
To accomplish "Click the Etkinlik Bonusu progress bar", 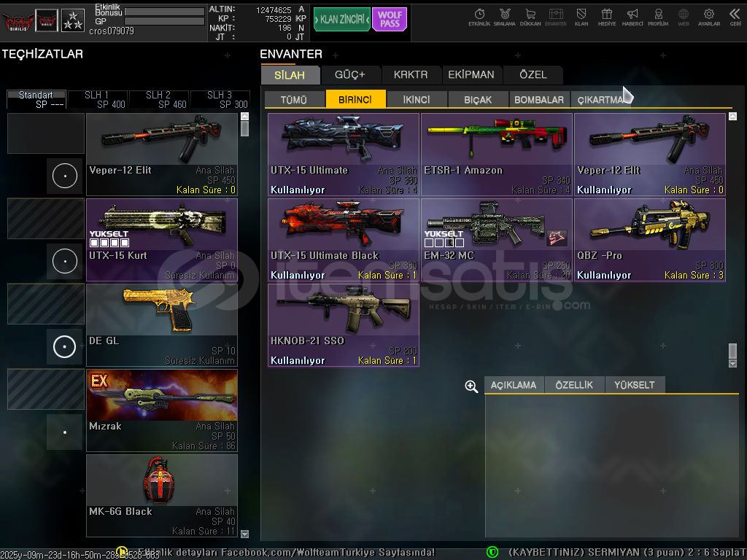I will click(164, 12).
